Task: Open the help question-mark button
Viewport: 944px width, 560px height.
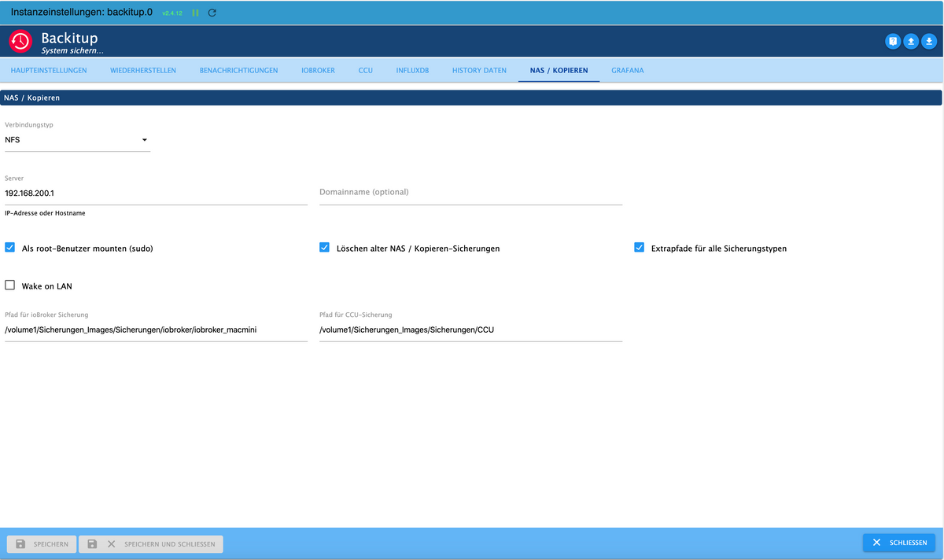Action: click(x=893, y=41)
